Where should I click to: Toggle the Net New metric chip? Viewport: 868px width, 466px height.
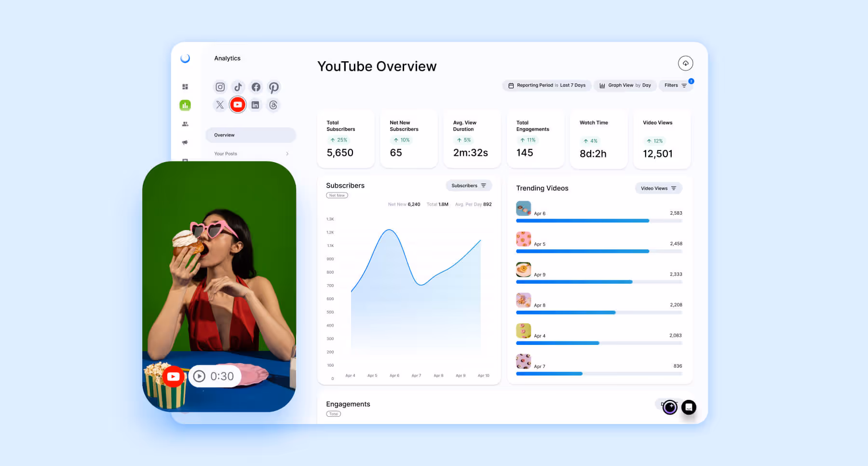click(x=337, y=195)
